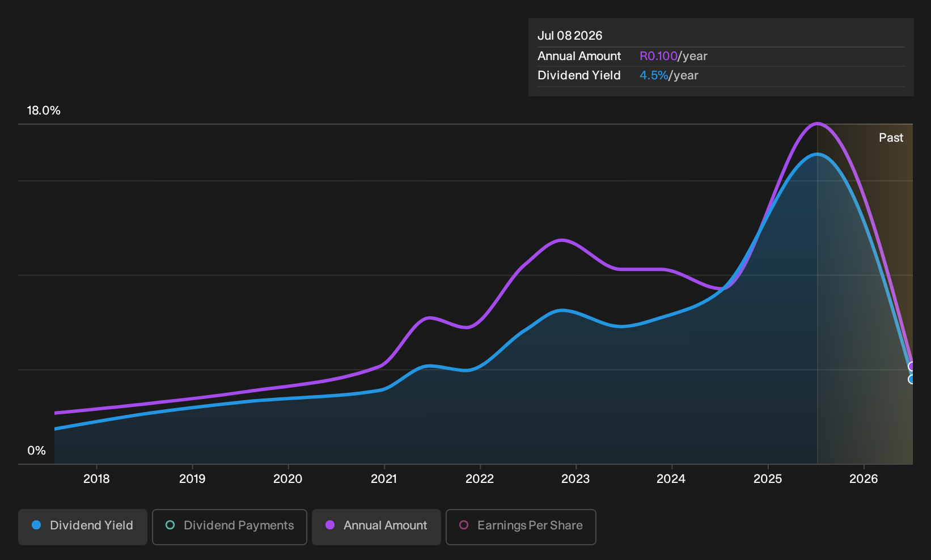The height and width of the screenshot is (560, 931).
Task: Click the 2020 x-axis label
Action: point(288,479)
